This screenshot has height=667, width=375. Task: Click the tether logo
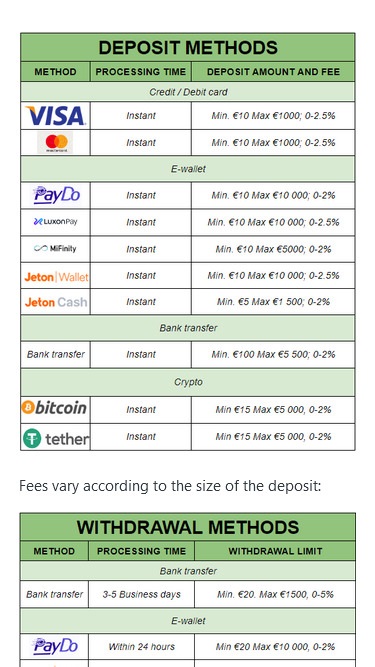coord(56,438)
